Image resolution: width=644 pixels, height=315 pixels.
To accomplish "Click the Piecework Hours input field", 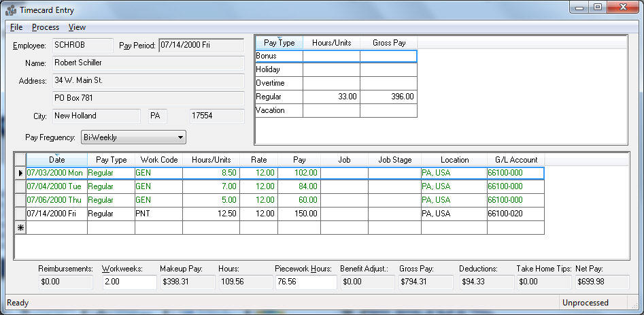I will pos(305,282).
